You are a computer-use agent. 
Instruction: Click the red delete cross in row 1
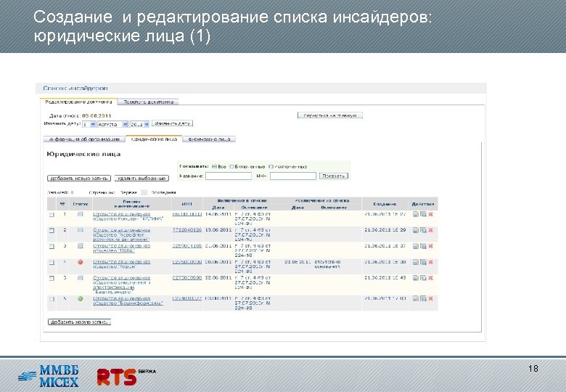pyautogui.click(x=430, y=214)
